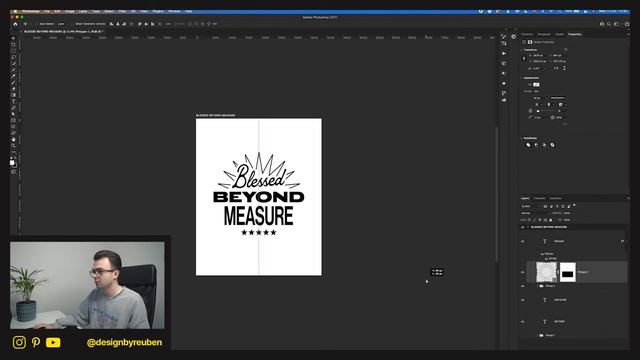This screenshot has width=640, height=360.
Task: Select the Rectangle shape tool
Action: (13, 120)
